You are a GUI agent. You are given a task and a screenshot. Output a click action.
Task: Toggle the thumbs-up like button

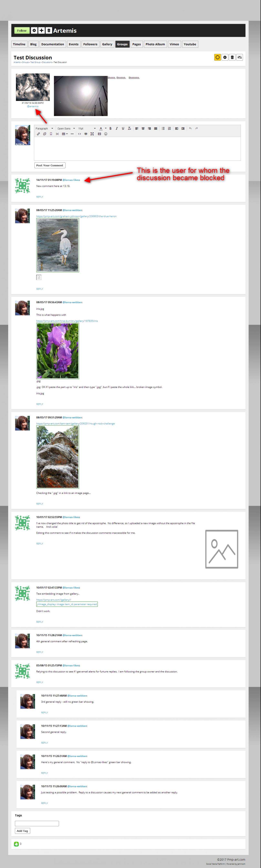pos(16,844)
